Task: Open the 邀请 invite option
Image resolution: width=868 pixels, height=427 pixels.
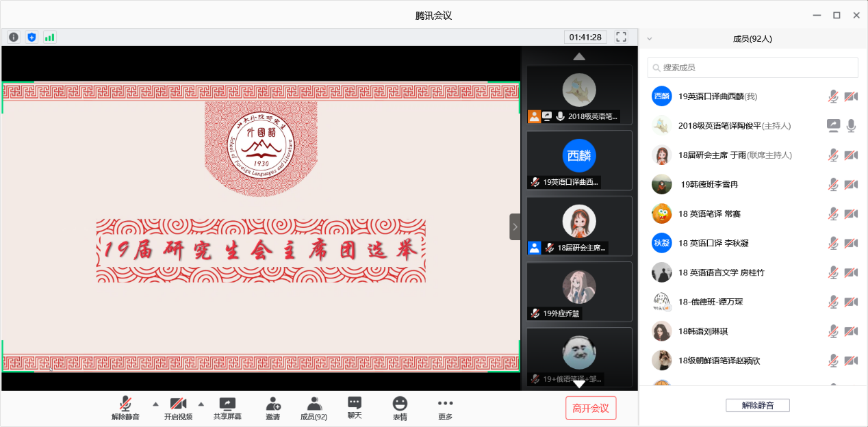Action: point(273,409)
